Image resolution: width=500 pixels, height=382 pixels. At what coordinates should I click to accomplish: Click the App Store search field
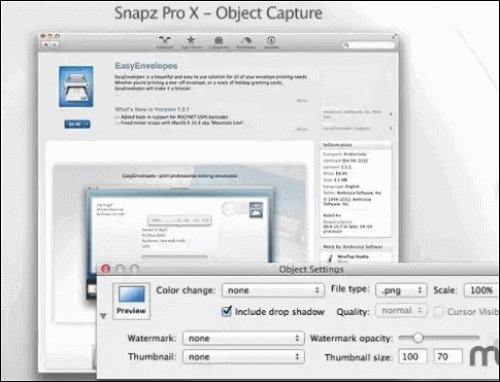pos(369,45)
